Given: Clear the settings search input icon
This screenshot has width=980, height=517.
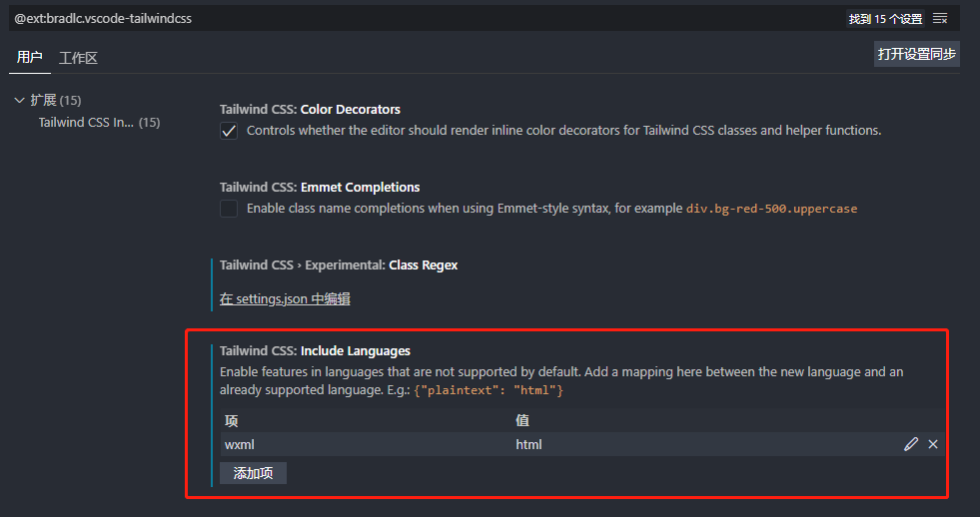Looking at the screenshot, I should click(x=940, y=19).
